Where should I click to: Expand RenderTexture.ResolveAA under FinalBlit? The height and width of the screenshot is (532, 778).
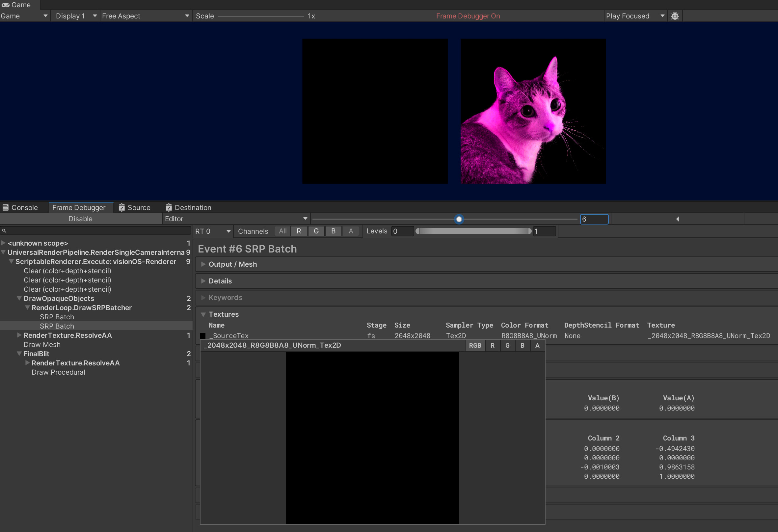click(27, 362)
